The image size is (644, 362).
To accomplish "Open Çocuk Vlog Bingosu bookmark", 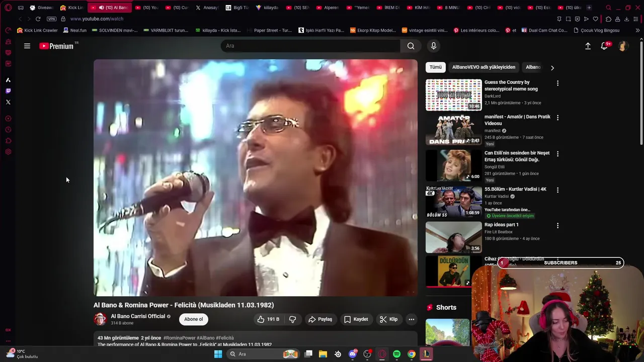I will click(x=597, y=30).
